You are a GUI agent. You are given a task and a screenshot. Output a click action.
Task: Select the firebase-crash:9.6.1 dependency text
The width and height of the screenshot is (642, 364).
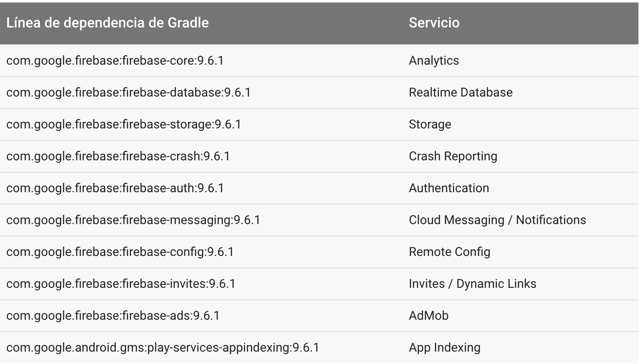point(118,156)
